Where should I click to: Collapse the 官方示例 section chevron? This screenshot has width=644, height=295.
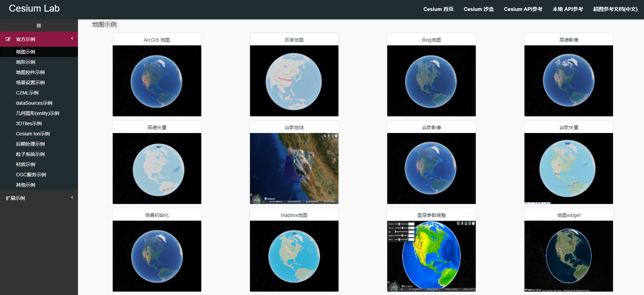[72, 39]
